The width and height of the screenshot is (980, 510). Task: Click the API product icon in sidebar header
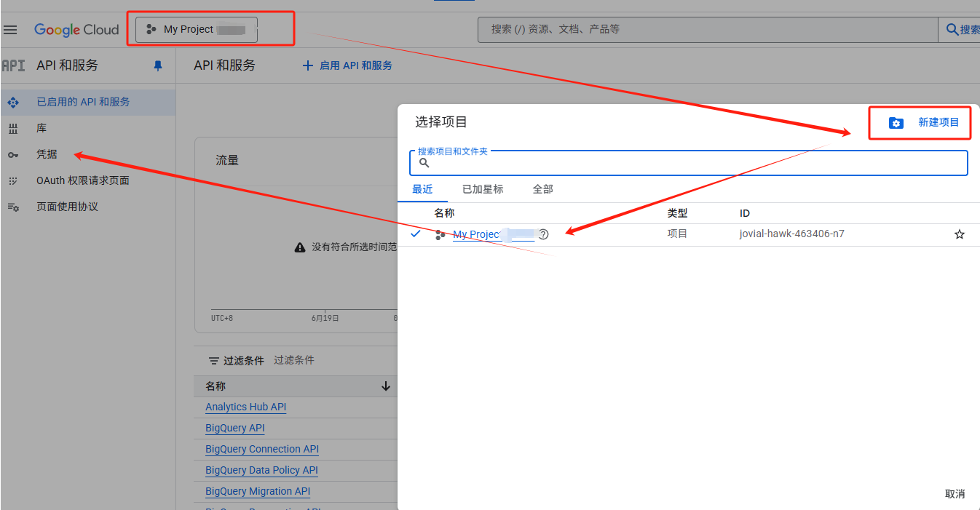(x=13, y=65)
